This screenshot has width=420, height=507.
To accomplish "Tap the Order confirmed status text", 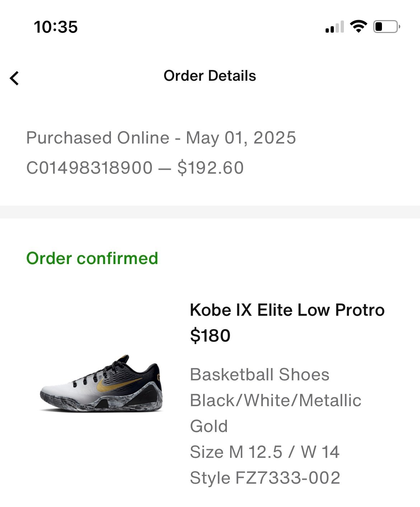I will pyautogui.click(x=92, y=258).
